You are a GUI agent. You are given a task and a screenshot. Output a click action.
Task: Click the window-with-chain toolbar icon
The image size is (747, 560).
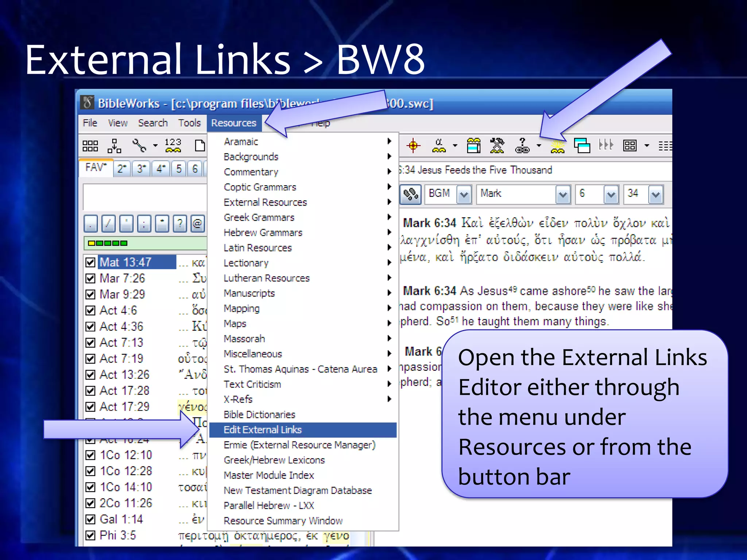pos(473,145)
